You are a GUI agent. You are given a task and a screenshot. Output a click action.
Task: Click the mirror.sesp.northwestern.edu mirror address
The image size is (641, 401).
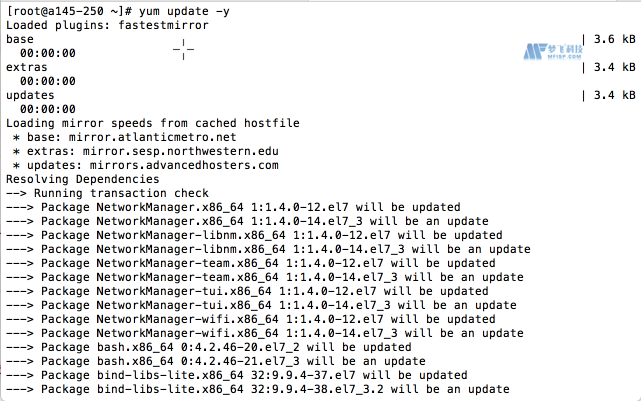180,151
